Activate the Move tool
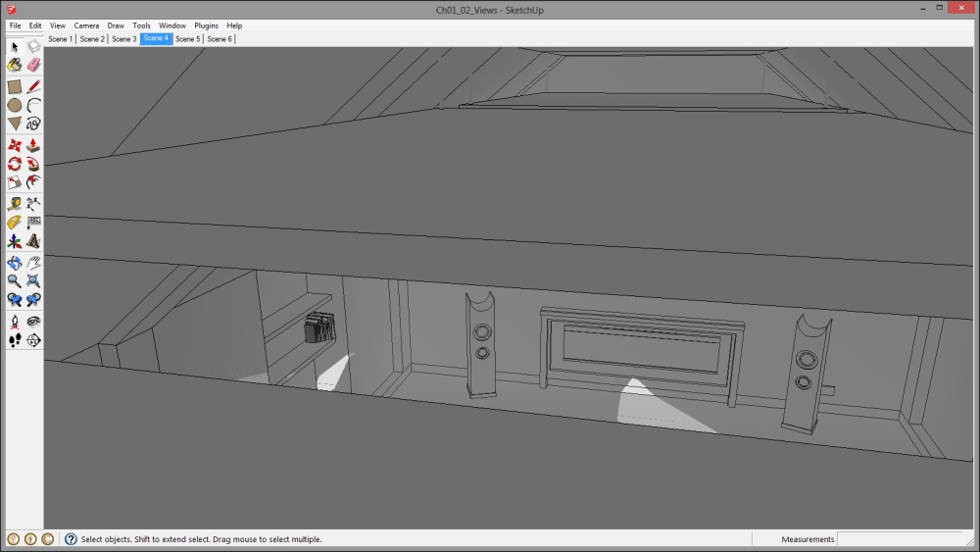This screenshot has width=980, height=552. click(x=15, y=146)
